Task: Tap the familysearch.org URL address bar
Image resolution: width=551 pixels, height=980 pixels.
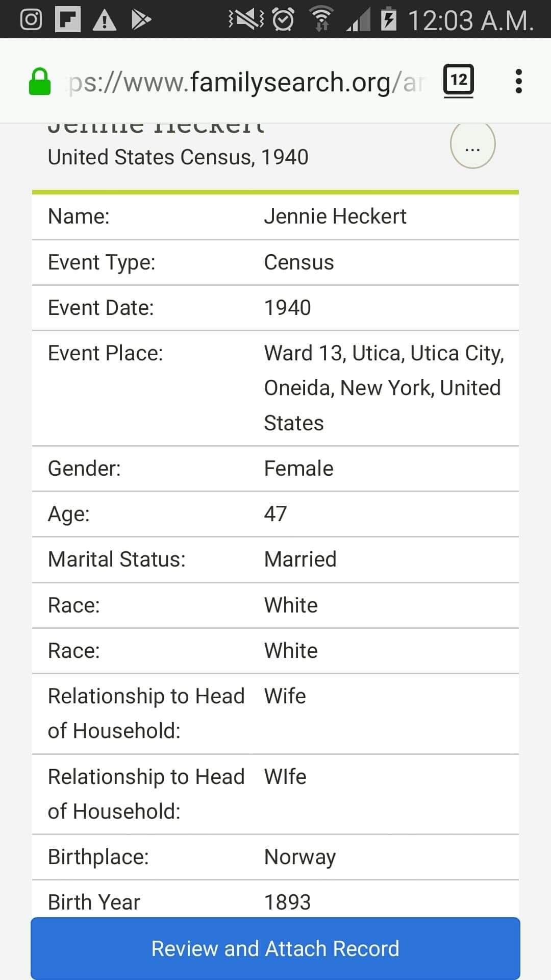Action: tap(245, 82)
